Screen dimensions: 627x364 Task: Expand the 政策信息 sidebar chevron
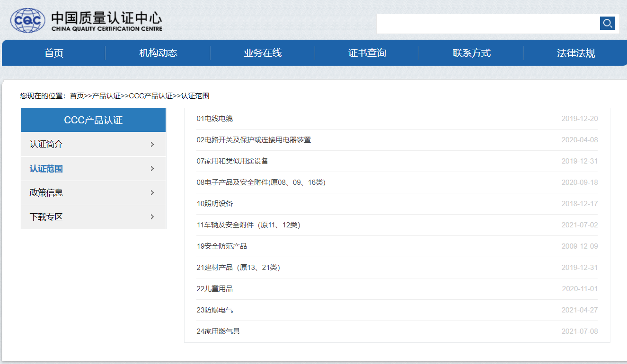[x=152, y=192]
